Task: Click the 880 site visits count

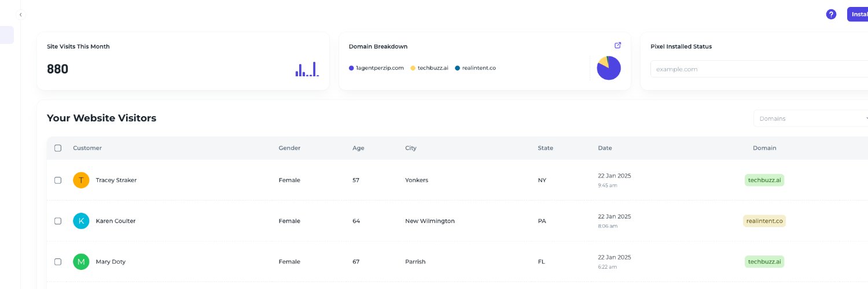Action: click(x=57, y=69)
